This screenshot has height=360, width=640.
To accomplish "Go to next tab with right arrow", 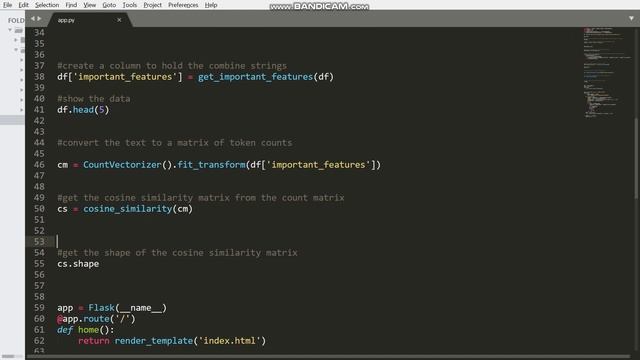I will 39,18.
